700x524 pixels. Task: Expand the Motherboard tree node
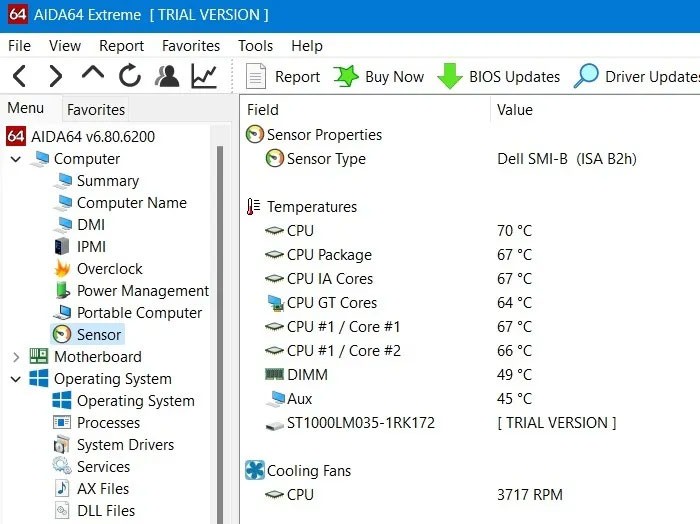click(x=16, y=357)
